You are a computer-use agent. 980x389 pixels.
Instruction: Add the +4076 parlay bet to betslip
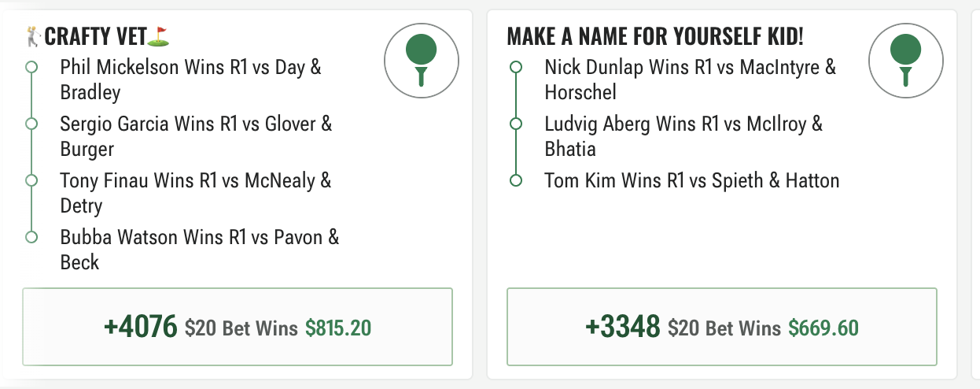[238, 327]
